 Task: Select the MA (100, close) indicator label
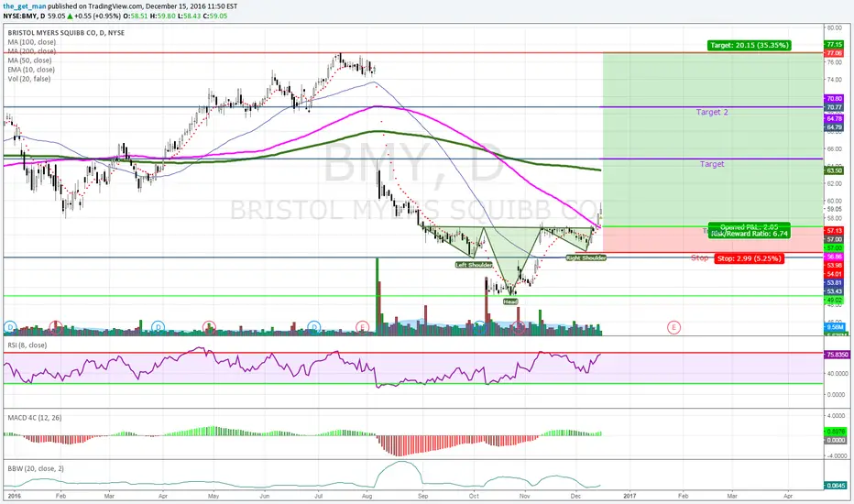31,42
